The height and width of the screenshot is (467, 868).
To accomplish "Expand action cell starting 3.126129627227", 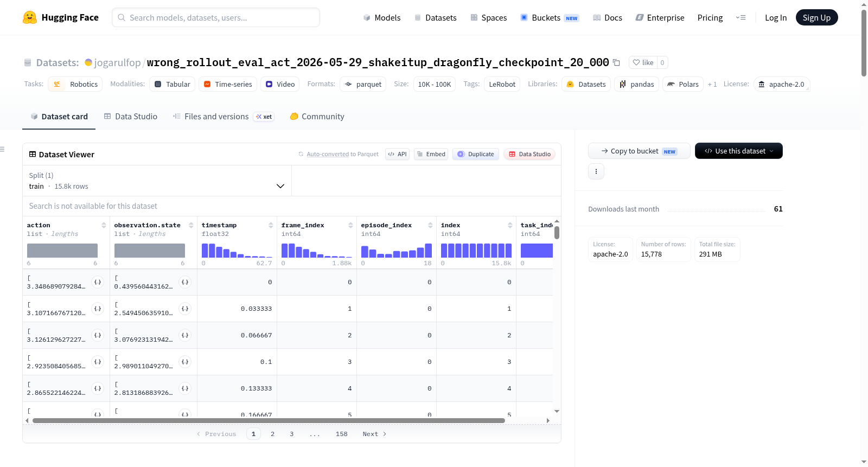I will click(98, 335).
